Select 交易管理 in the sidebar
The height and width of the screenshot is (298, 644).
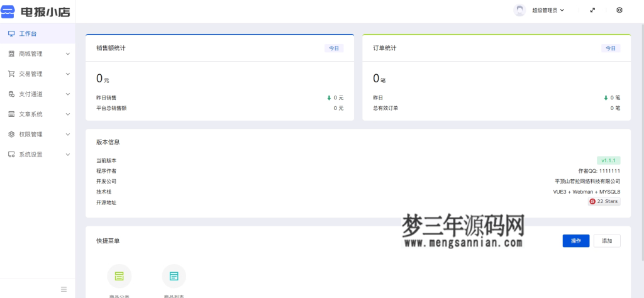tap(37, 74)
